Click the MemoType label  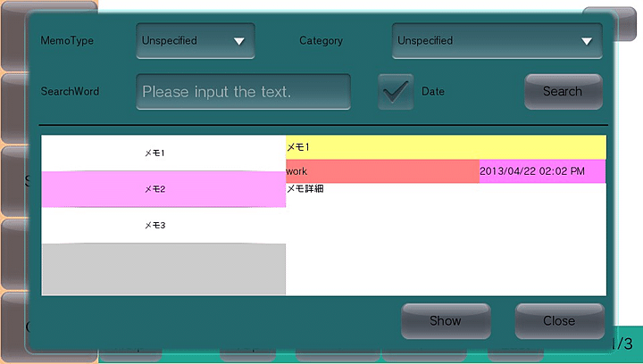tap(67, 41)
